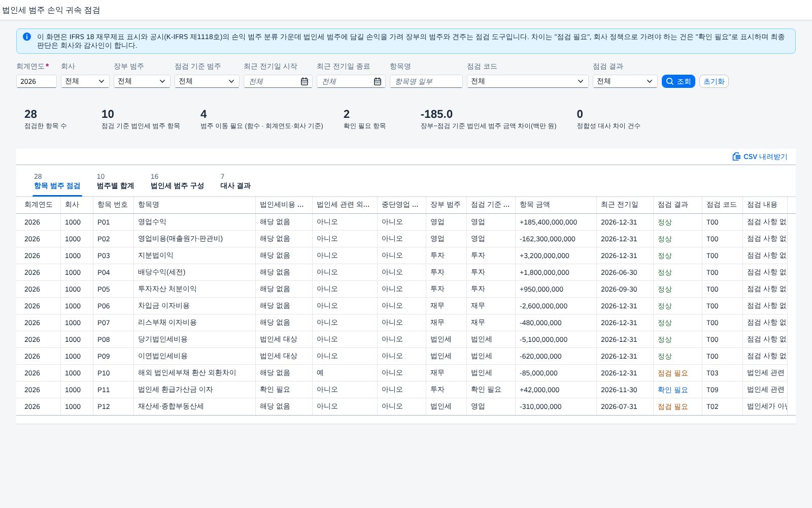Click the 최근 전기일 column header

(x=625, y=205)
